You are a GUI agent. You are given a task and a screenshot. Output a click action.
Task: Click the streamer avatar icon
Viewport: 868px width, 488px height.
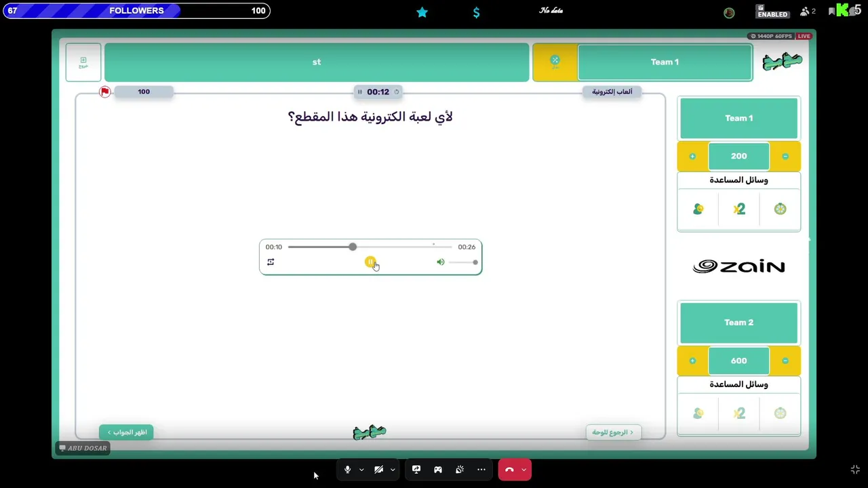729,12
